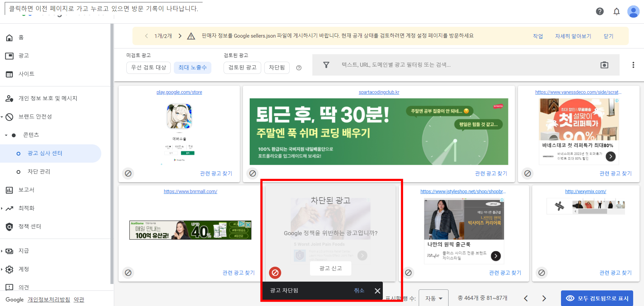Find related ads for vanessdeco
The image size is (644, 306).
pyautogui.click(x=616, y=174)
